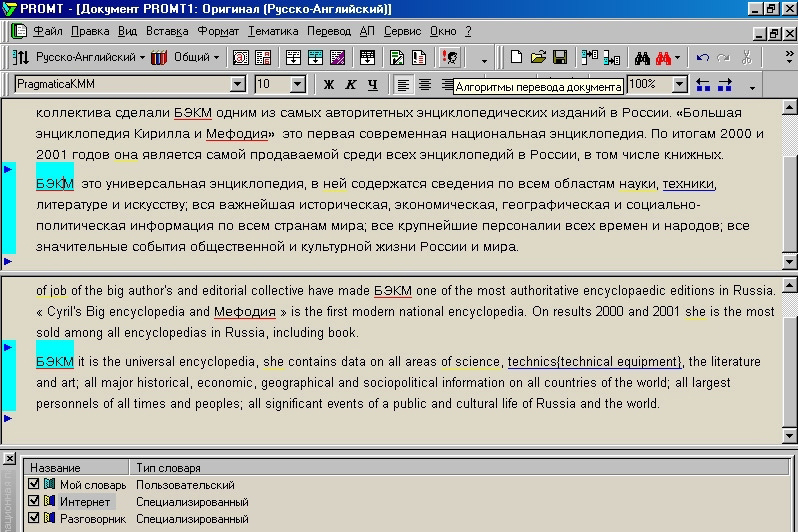Disable the Разговорник dictionary checkbox

point(34,519)
